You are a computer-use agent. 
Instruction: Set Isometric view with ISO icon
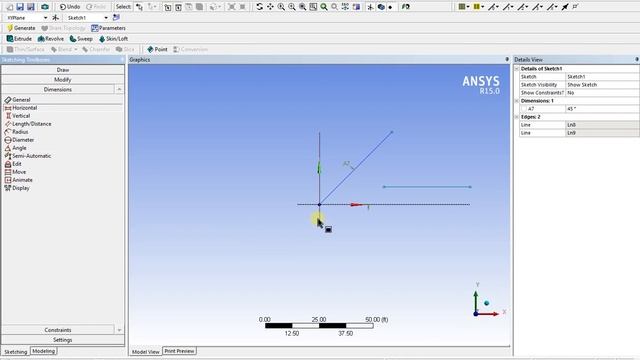click(345, 7)
